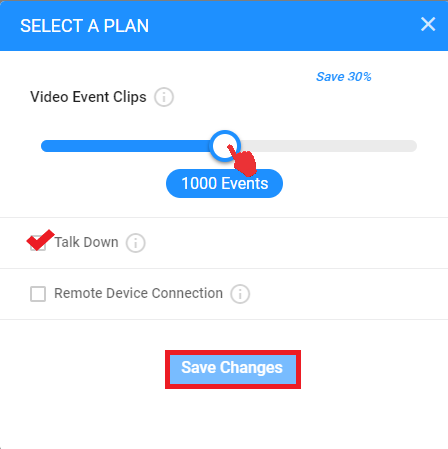Click the Remote Device Connection label
Screen dimensions: 448x449
click(x=138, y=293)
